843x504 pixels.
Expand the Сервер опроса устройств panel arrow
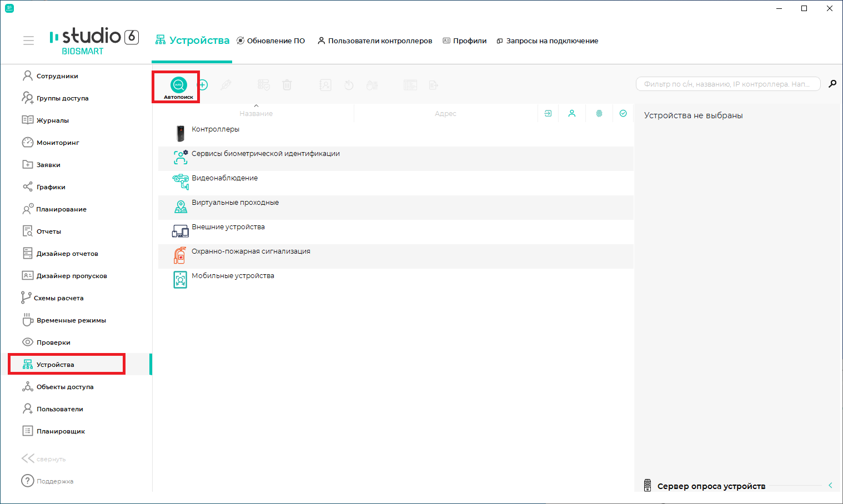(830, 485)
